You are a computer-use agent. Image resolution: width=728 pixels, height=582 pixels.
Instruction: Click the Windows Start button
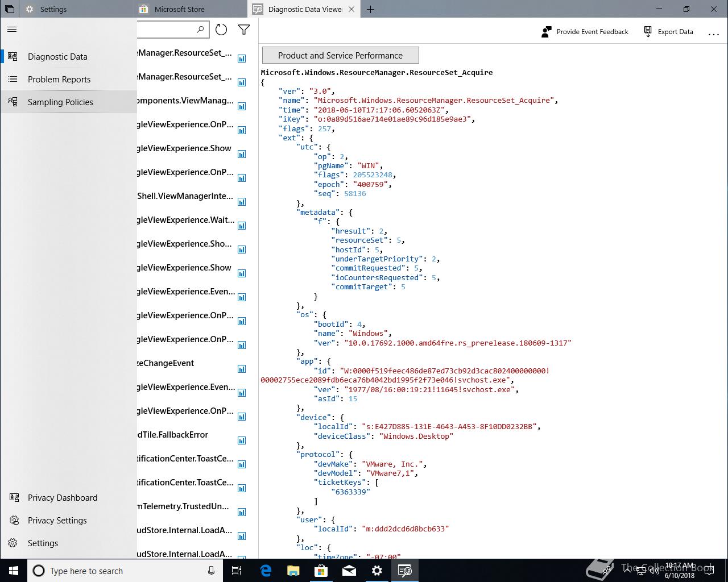click(x=14, y=571)
